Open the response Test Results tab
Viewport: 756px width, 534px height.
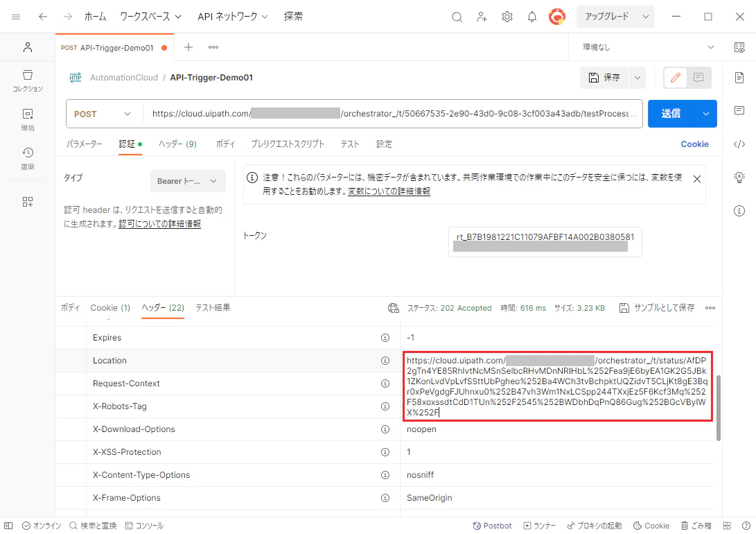213,308
